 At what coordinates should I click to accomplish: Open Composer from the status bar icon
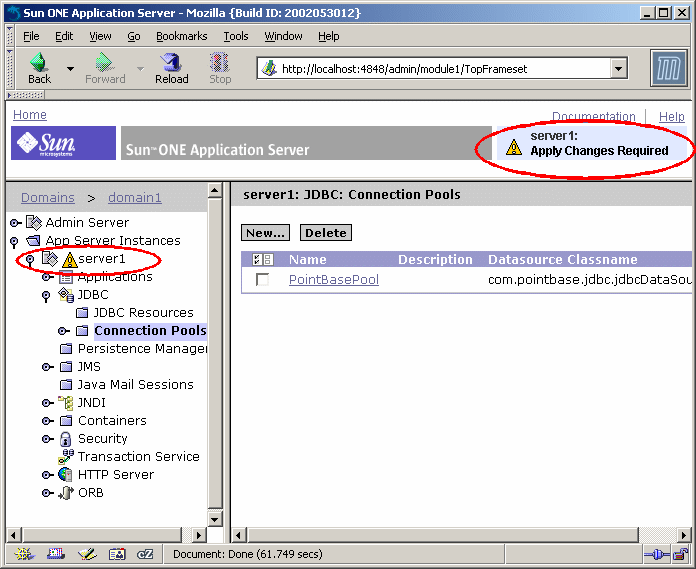point(87,553)
